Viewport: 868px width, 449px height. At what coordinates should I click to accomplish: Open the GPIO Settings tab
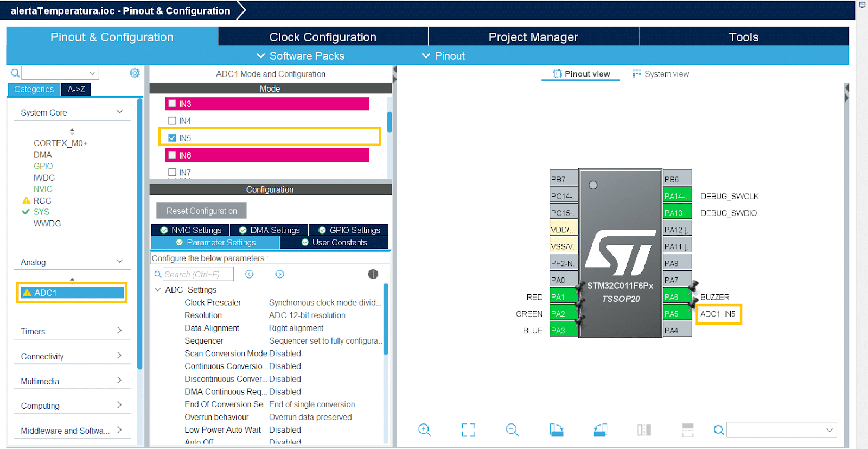pyautogui.click(x=349, y=230)
